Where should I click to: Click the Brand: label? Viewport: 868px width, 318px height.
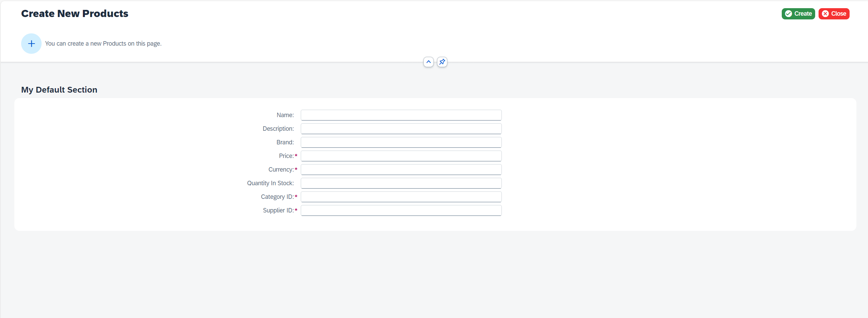(x=285, y=142)
